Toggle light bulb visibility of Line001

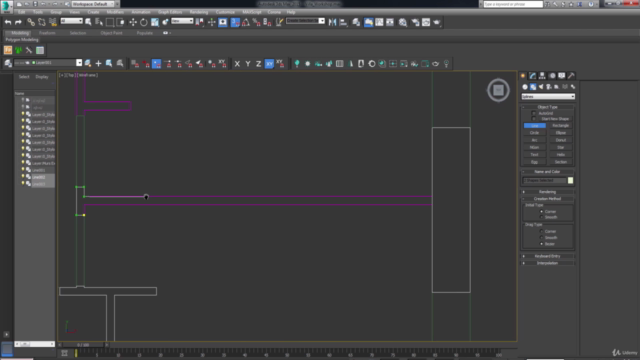23,170
